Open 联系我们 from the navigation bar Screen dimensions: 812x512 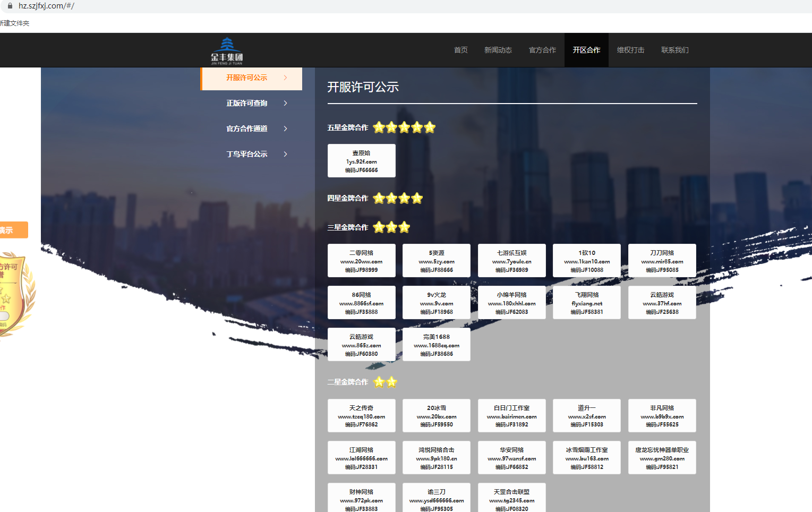[674, 50]
